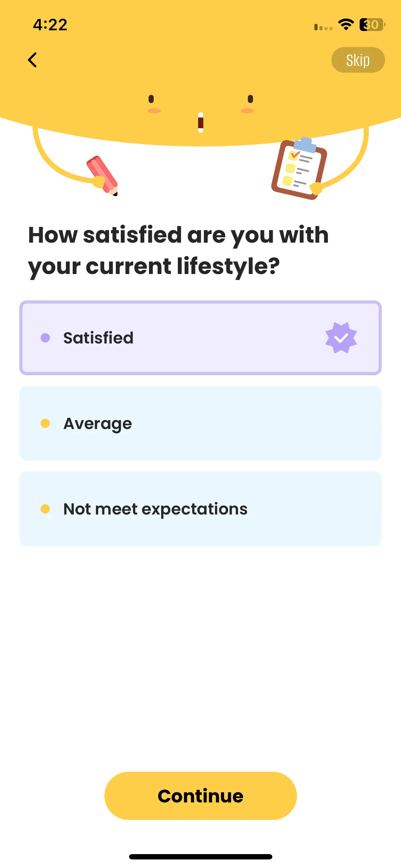Screen dimensions: 401x868
Task: Go back using the left chevron arrow
Action: [x=32, y=60]
